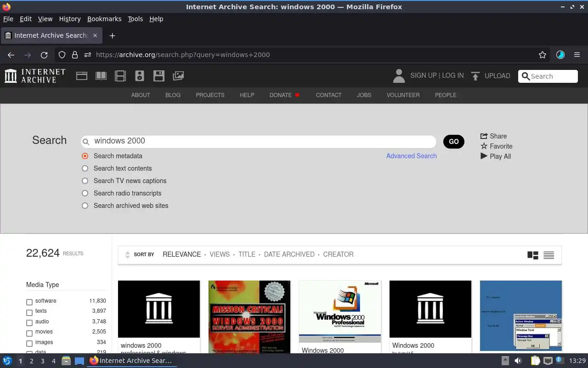Open the Edit menu

[26, 19]
